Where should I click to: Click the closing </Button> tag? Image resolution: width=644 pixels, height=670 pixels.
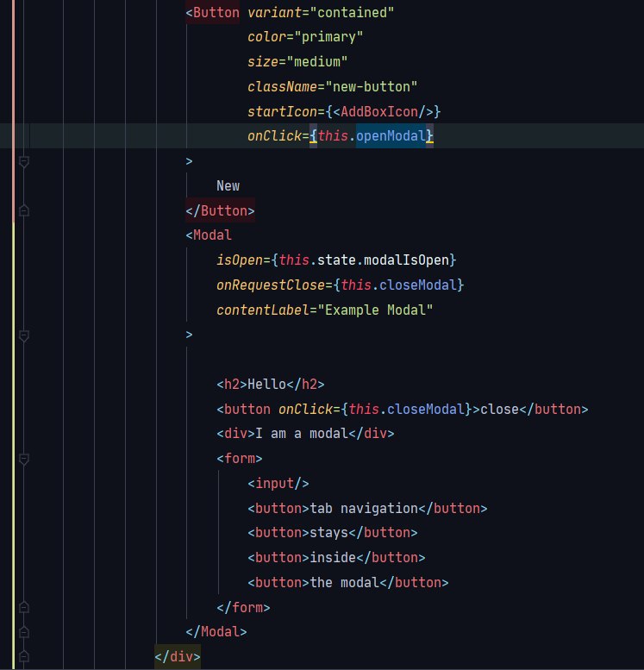[220, 210]
